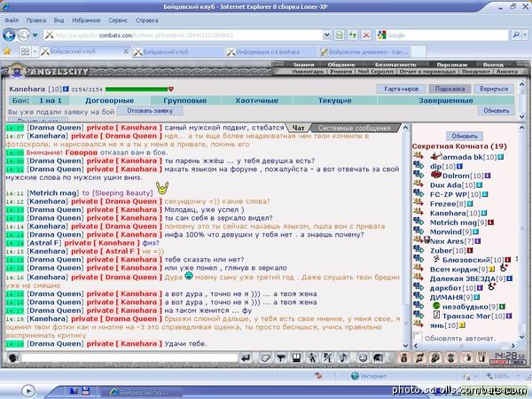Click the search magnifier icon
Image resolution: width=532 pixels, height=399 pixels.
(516, 35)
